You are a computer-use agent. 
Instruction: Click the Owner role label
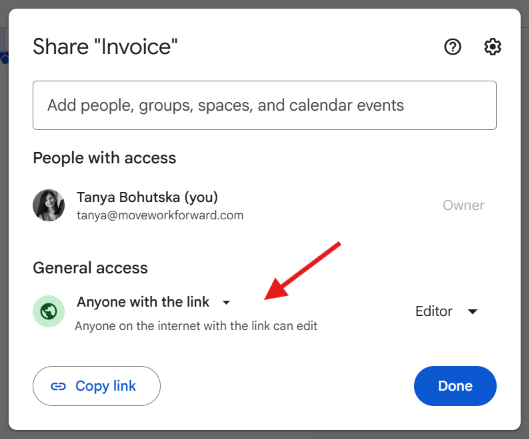pos(463,205)
